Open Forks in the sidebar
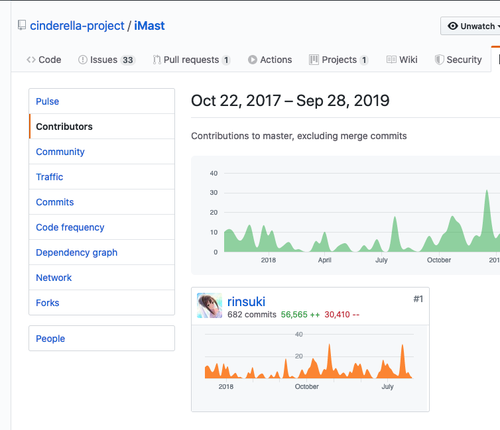 click(x=102, y=303)
